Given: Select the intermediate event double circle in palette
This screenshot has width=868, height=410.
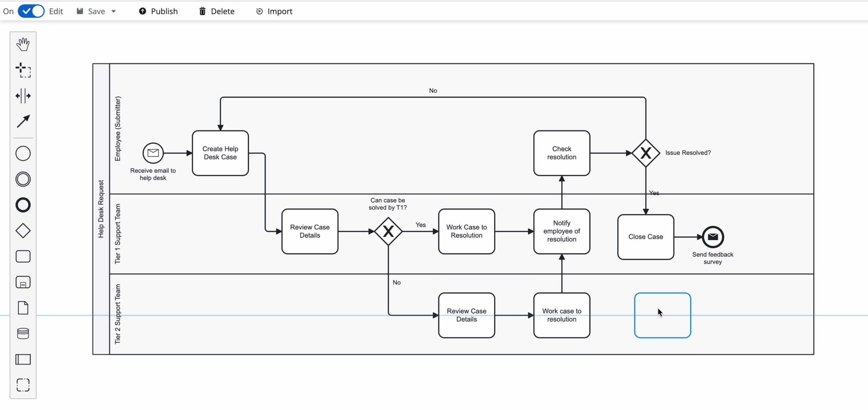Looking at the screenshot, I should [x=23, y=179].
